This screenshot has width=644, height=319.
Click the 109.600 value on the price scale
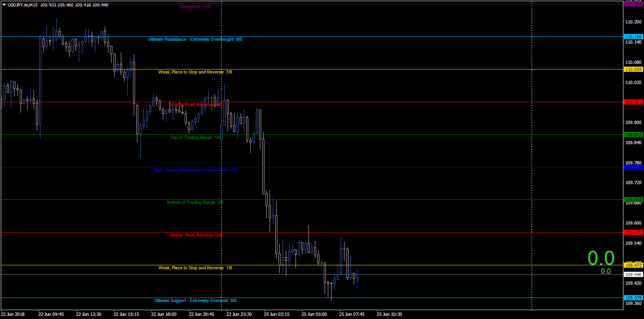pyautogui.click(x=633, y=223)
